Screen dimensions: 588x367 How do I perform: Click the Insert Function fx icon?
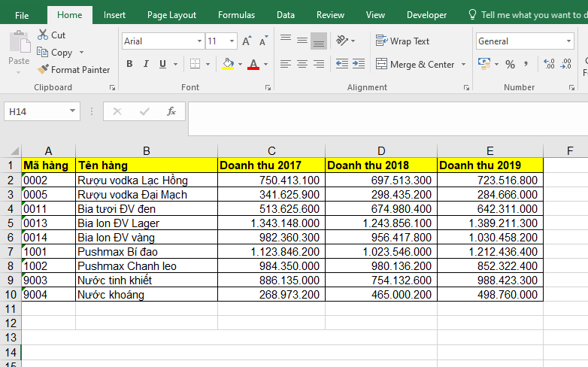click(x=171, y=111)
